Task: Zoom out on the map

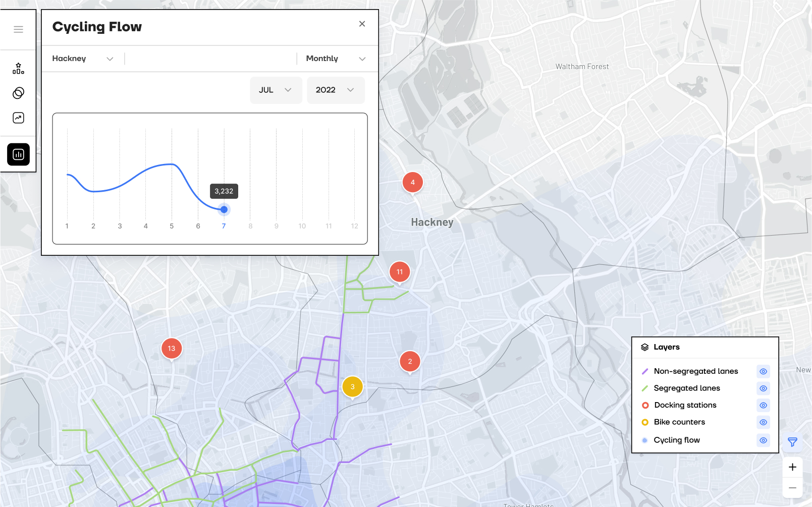Action: click(x=792, y=488)
